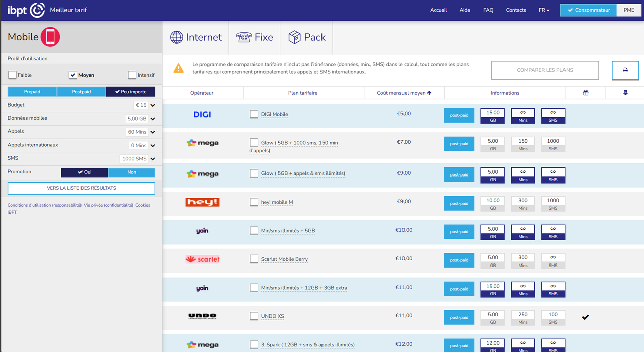Click the checkmark in the UNDO XS row
This screenshot has width=644, height=352.
pos(585,317)
